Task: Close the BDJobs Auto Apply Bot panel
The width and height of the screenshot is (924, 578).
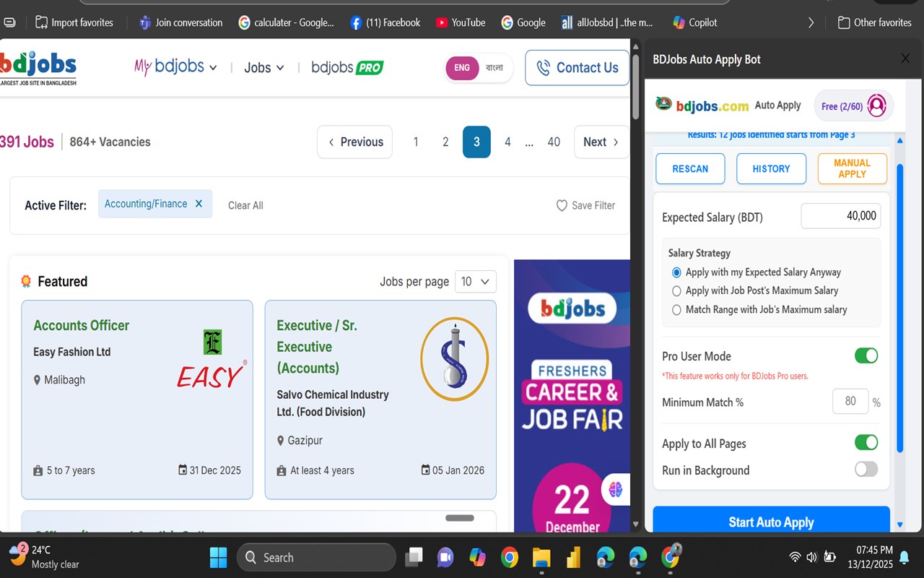Action: tap(905, 59)
